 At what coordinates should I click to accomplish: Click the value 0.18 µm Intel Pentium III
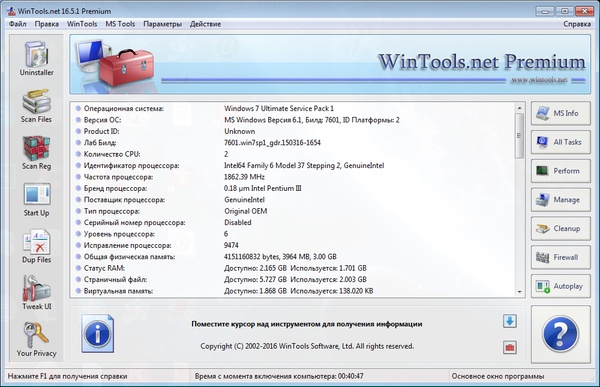coord(262,188)
